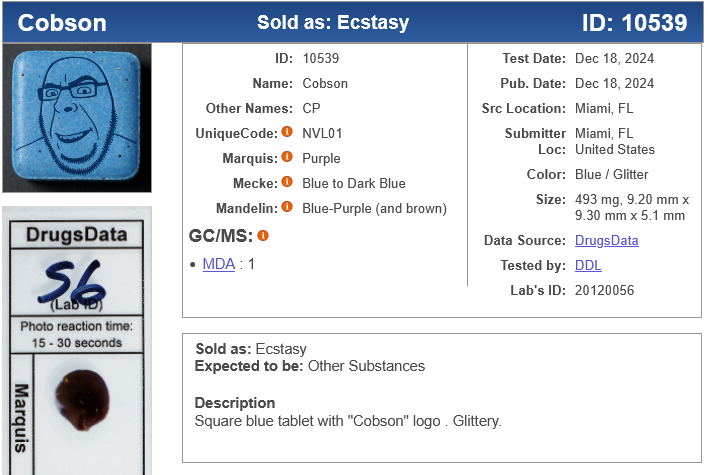Click the info icon beside Mecke label
The width and height of the screenshot is (708, 475).
(x=287, y=183)
